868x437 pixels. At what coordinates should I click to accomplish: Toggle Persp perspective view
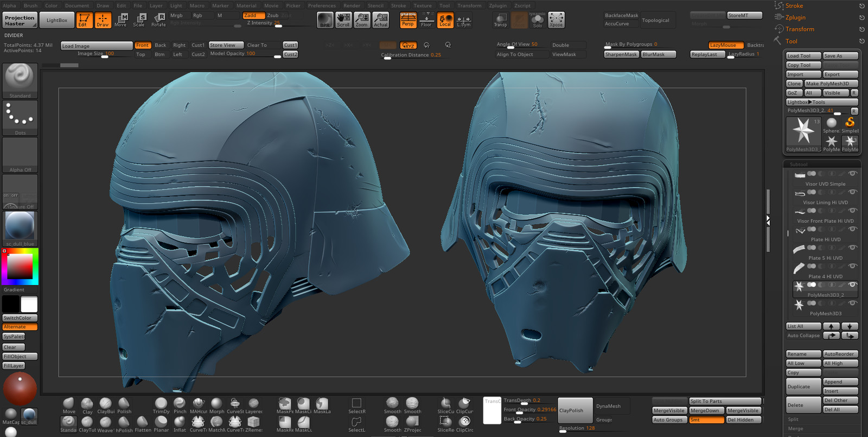click(x=408, y=20)
